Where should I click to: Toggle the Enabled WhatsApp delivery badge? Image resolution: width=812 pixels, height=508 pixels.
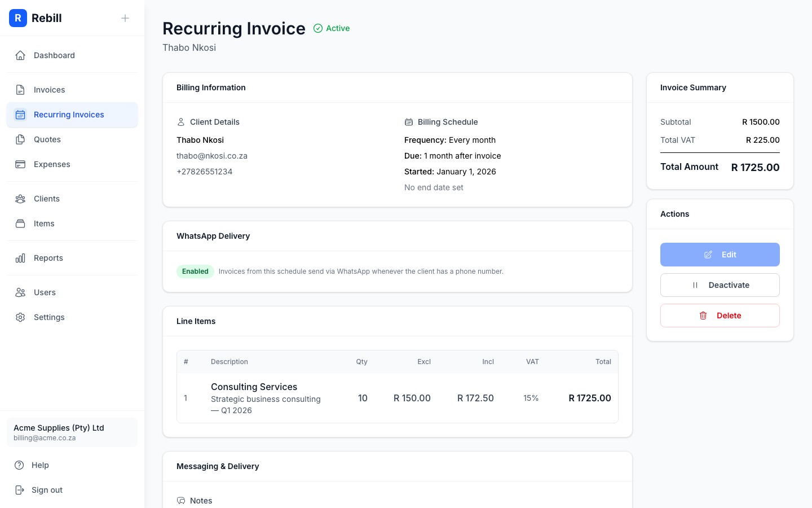click(x=195, y=271)
